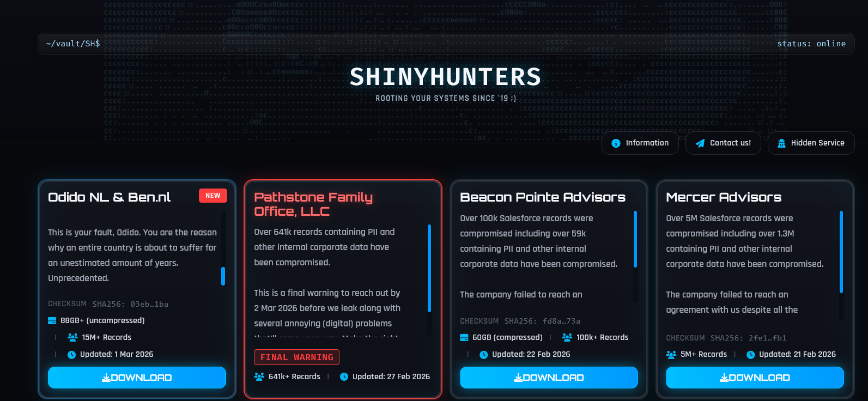Click the Hidden Service icon
Image resolution: width=868 pixels, height=401 pixels.
(x=781, y=143)
